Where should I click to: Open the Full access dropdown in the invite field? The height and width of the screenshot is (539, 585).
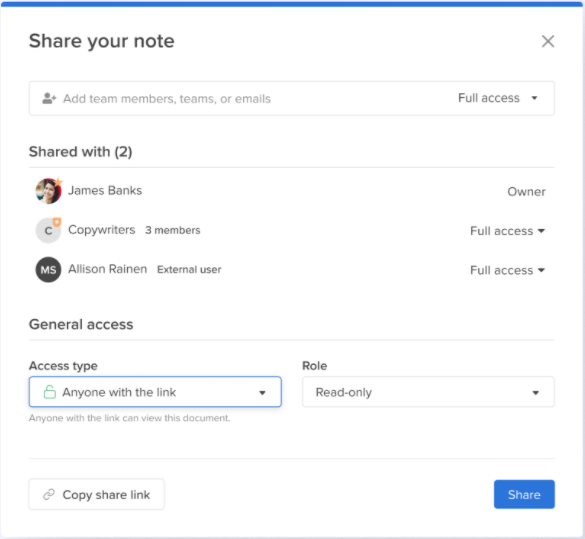coord(498,98)
